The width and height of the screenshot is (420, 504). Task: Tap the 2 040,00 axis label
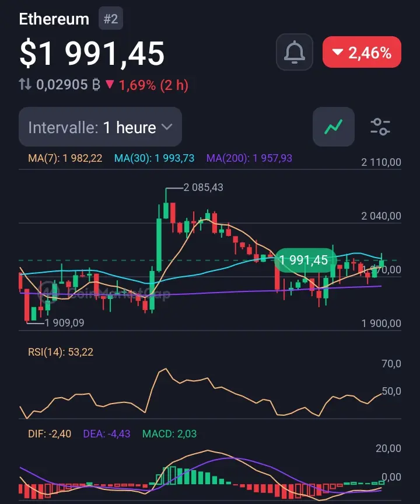pyautogui.click(x=381, y=216)
